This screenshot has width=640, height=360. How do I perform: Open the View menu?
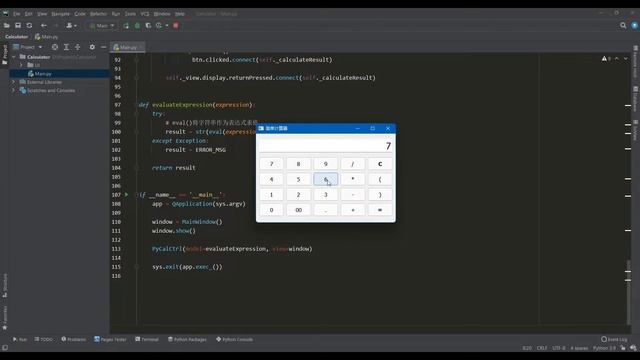click(x=42, y=14)
